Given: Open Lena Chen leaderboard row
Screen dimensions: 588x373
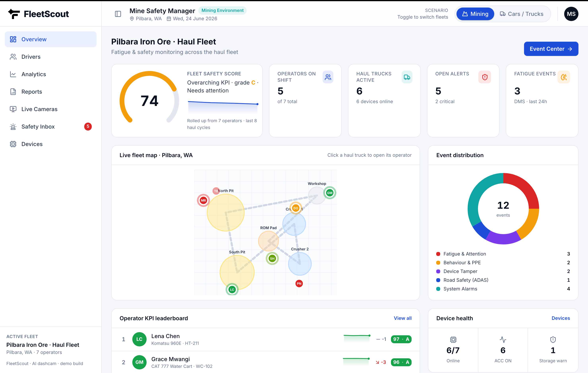Looking at the screenshot, I should point(265,339).
